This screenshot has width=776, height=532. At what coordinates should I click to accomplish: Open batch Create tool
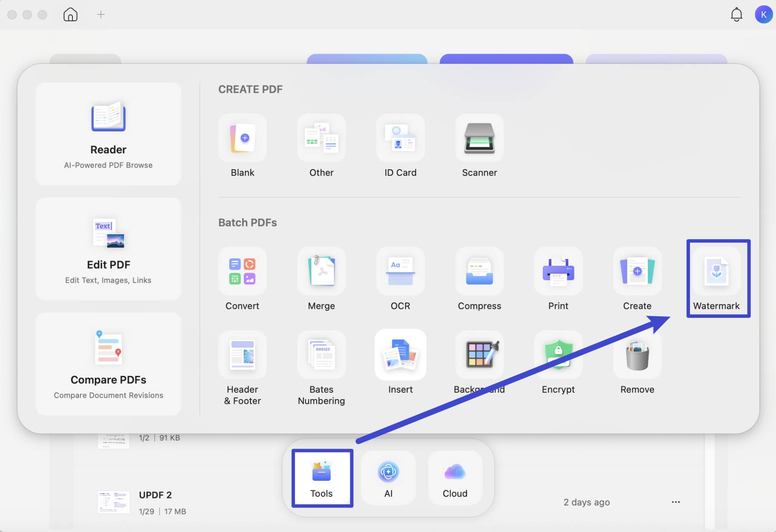[637, 271]
